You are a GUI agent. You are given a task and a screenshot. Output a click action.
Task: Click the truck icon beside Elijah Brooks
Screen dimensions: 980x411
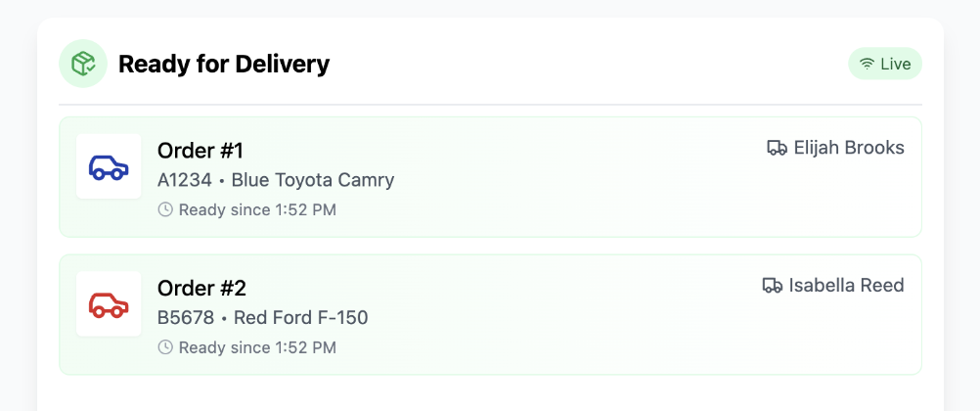click(x=778, y=148)
